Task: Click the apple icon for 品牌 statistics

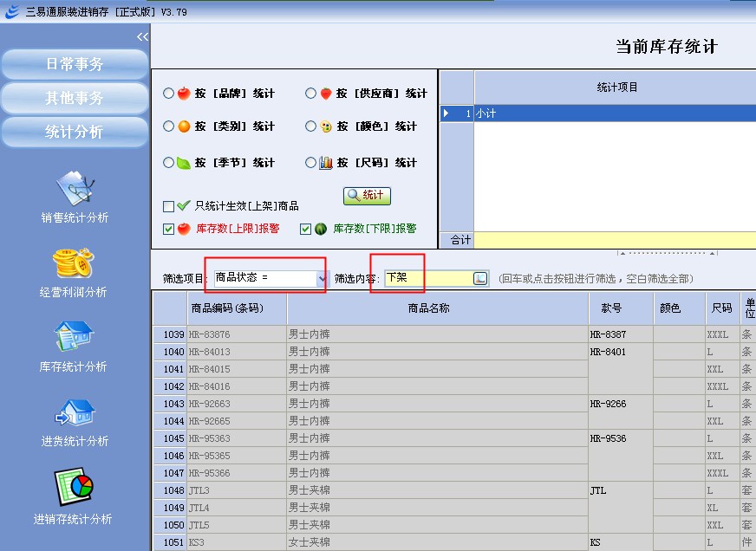Action: 184,93
